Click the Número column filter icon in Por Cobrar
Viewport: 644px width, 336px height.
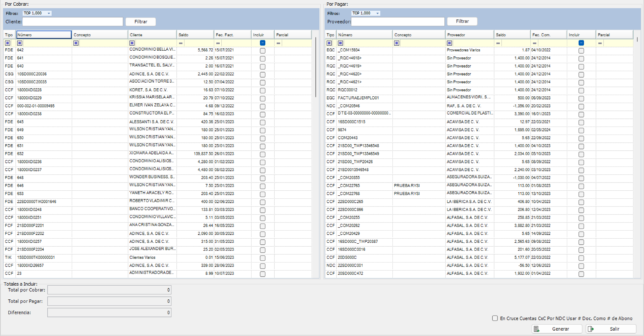[19, 43]
